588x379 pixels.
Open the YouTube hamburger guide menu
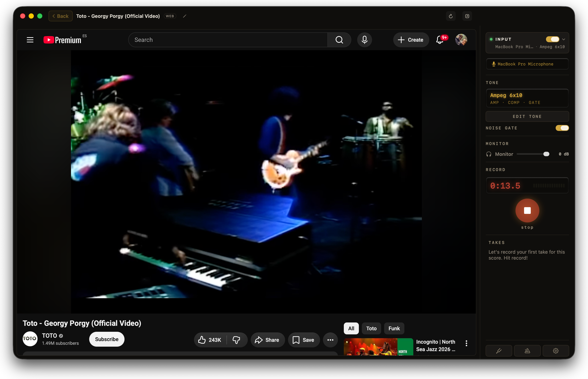point(30,40)
